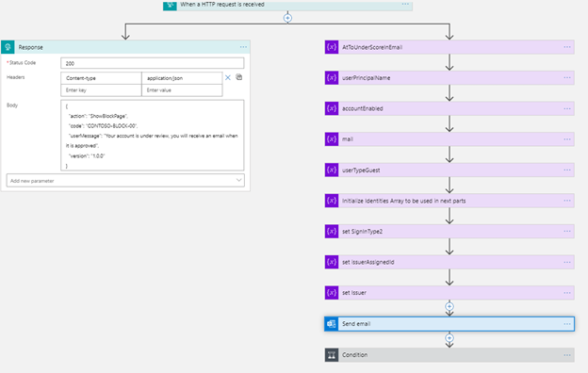
Task: Open the Add new parameter dropdown
Action: (x=125, y=181)
